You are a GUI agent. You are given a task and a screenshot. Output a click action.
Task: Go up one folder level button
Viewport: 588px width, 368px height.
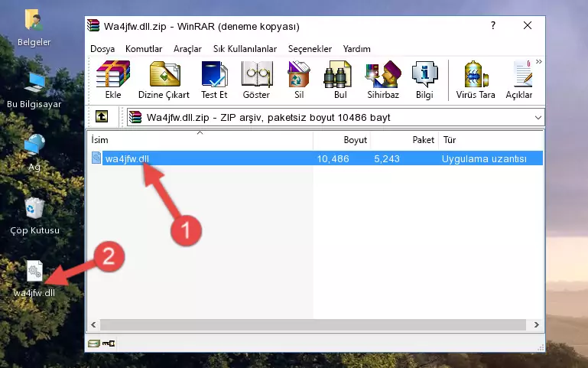[102, 116]
